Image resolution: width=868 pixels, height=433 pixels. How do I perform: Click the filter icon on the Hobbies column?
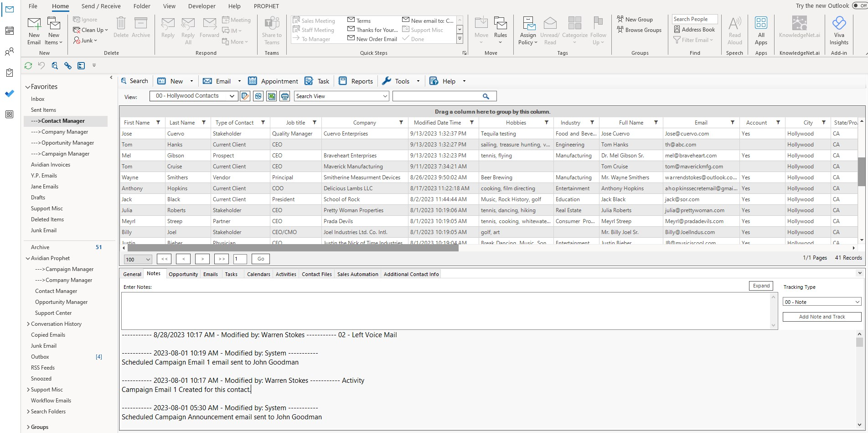pyautogui.click(x=547, y=122)
